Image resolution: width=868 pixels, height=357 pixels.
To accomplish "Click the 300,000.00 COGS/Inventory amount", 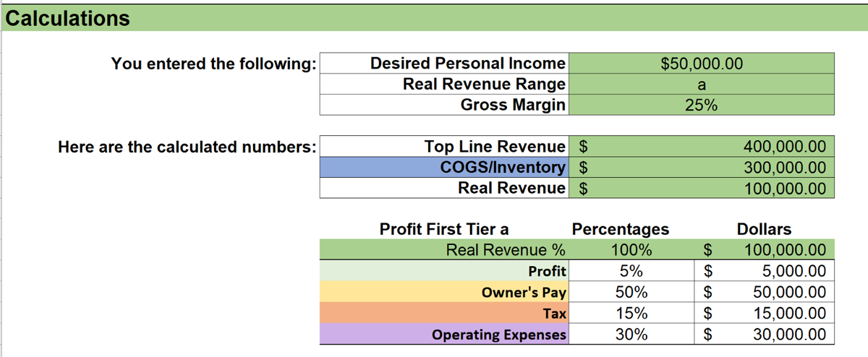I will click(784, 168).
